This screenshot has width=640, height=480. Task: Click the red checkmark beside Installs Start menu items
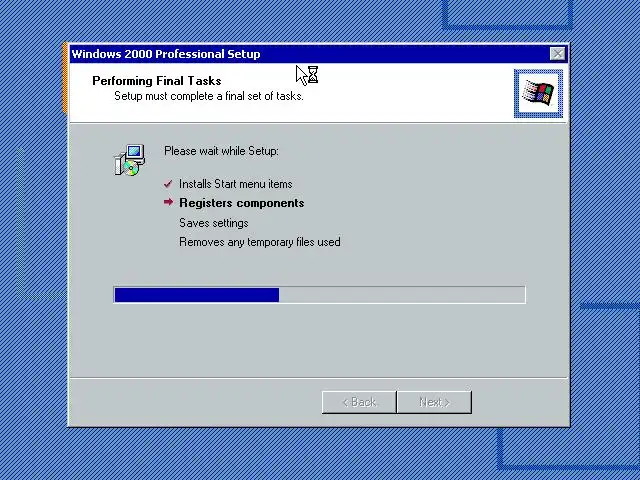(x=168, y=184)
